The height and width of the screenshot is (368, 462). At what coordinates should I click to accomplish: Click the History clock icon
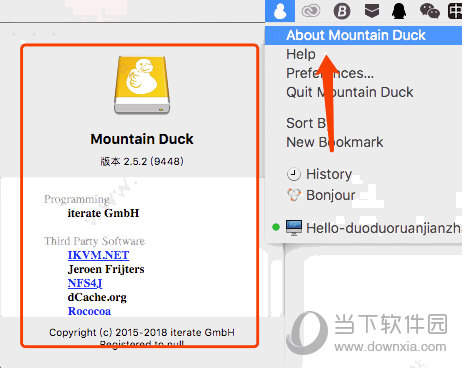[293, 174]
